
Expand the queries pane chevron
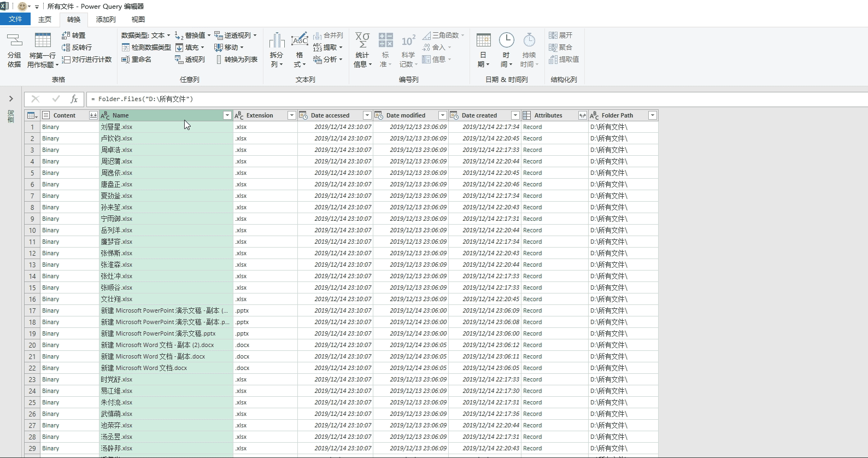[11, 99]
